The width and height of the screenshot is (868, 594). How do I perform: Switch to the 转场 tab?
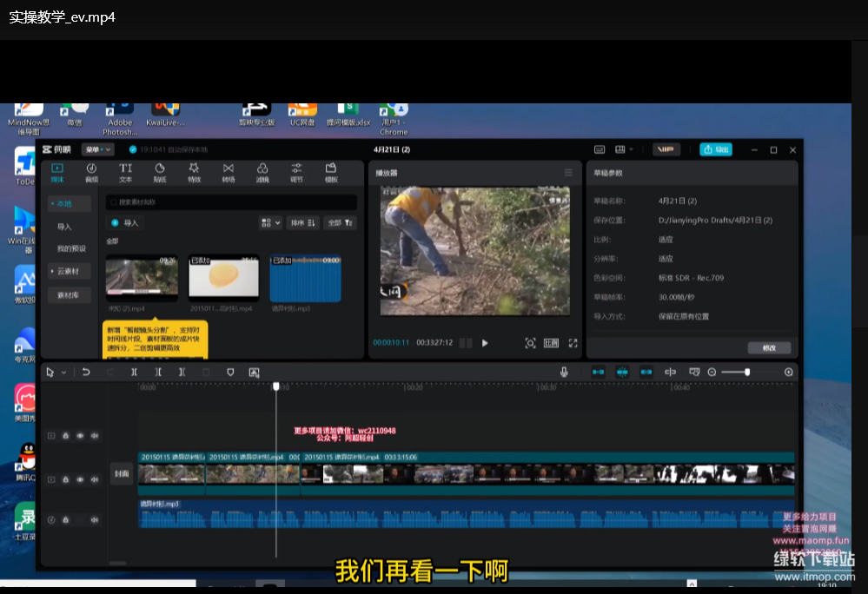tap(228, 173)
